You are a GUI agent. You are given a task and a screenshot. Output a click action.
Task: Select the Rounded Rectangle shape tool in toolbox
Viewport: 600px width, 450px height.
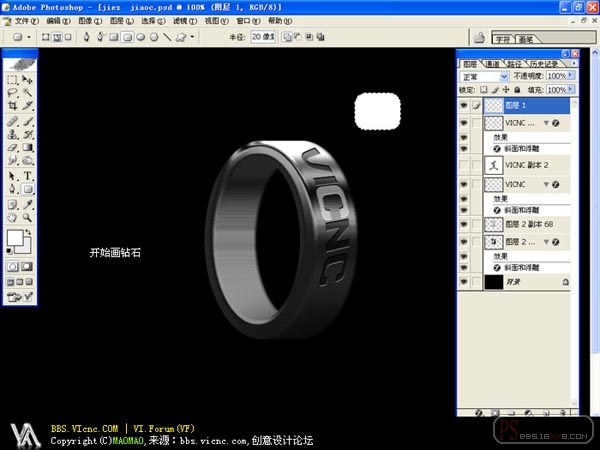[27, 189]
